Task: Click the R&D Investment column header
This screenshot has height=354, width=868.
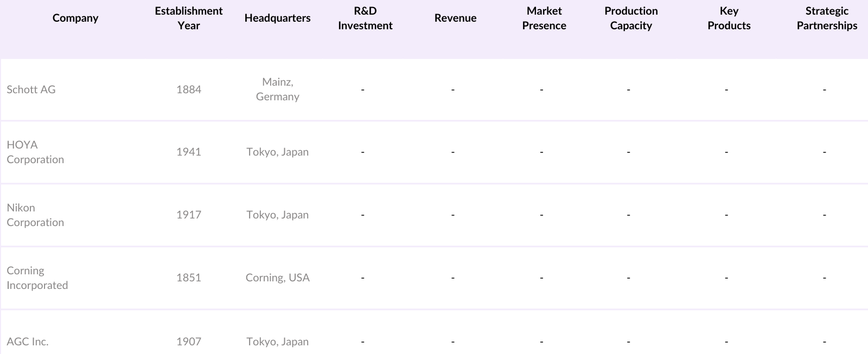Action: pos(365,18)
